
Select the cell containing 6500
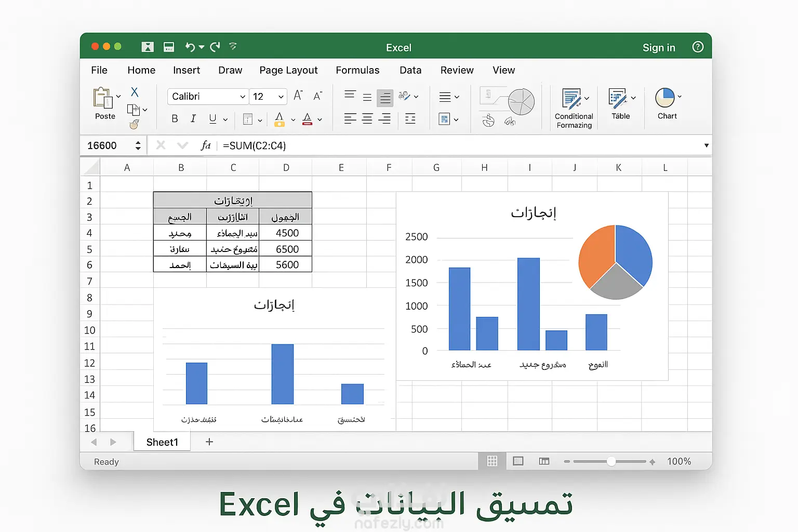[286, 249]
